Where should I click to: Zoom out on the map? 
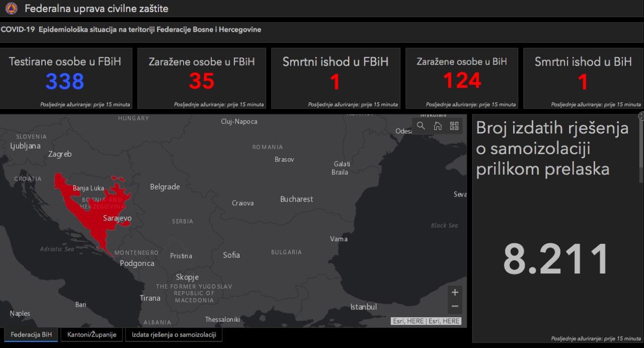tap(455, 306)
